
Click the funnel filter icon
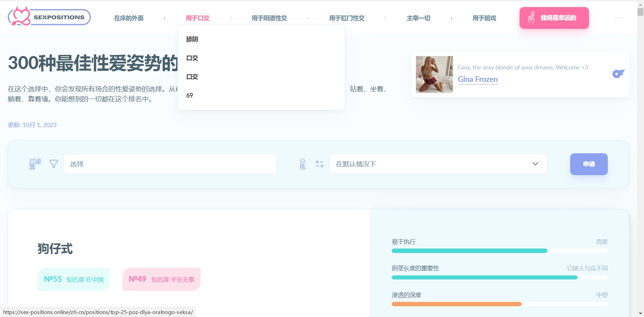pyautogui.click(x=54, y=164)
